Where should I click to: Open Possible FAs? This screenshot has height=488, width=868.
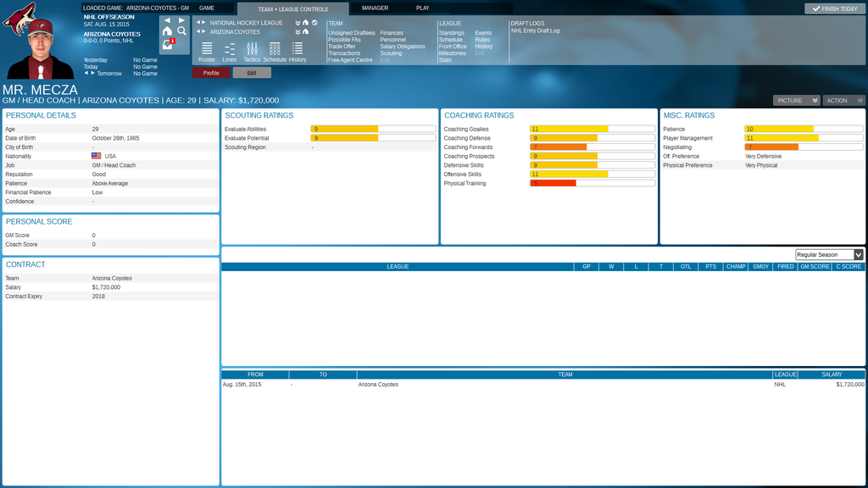tap(344, 40)
